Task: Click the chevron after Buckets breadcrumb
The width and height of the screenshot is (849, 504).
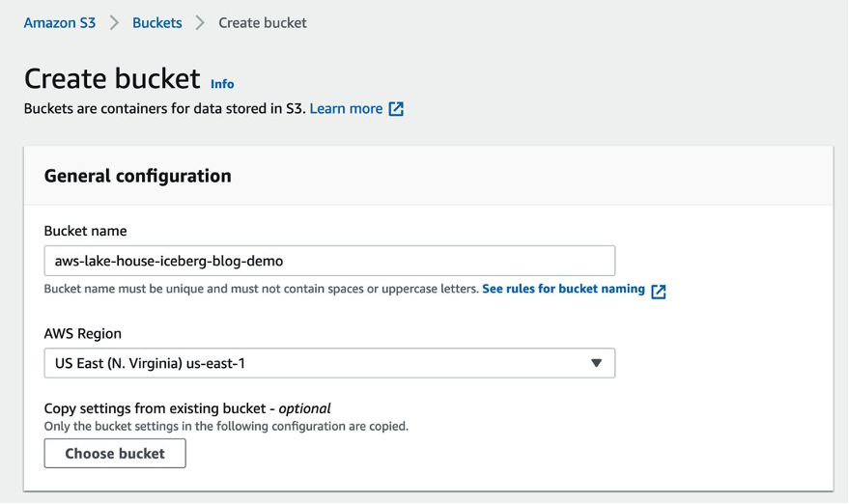Action: pos(200,23)
